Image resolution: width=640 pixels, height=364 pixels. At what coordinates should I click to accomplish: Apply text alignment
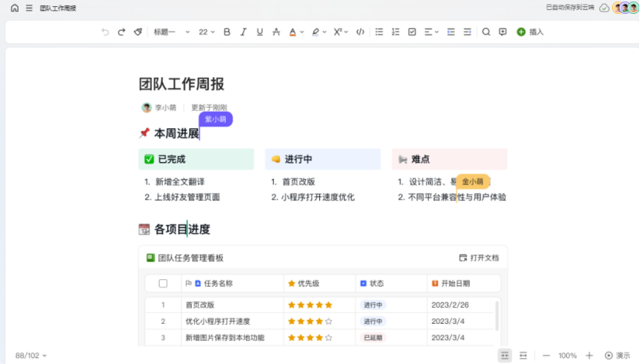click(x=428, y=32)
